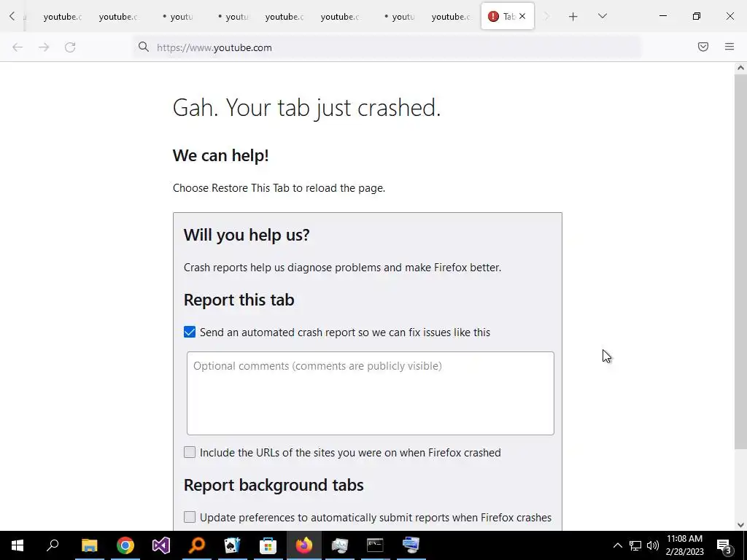Open Microsoft Store from the taskbar

coord(268,545)
